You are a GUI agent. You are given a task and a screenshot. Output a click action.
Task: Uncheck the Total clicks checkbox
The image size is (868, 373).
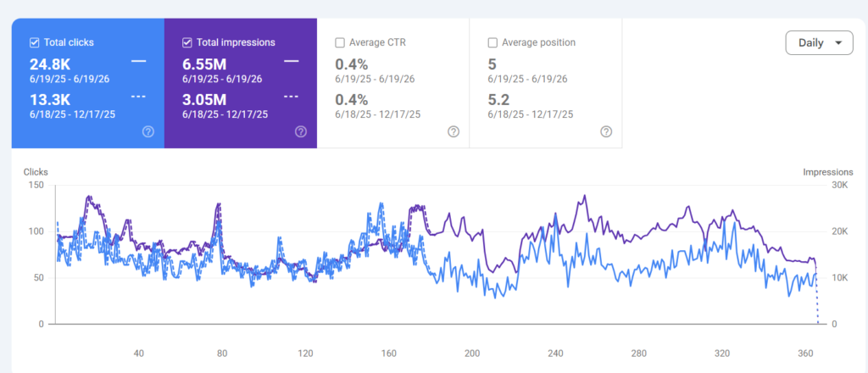[x=34, y=42]
